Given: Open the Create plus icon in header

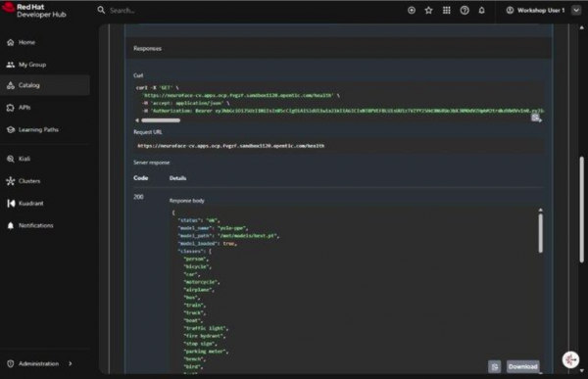Looking at the screenshot, I should (x=412, y=11).
